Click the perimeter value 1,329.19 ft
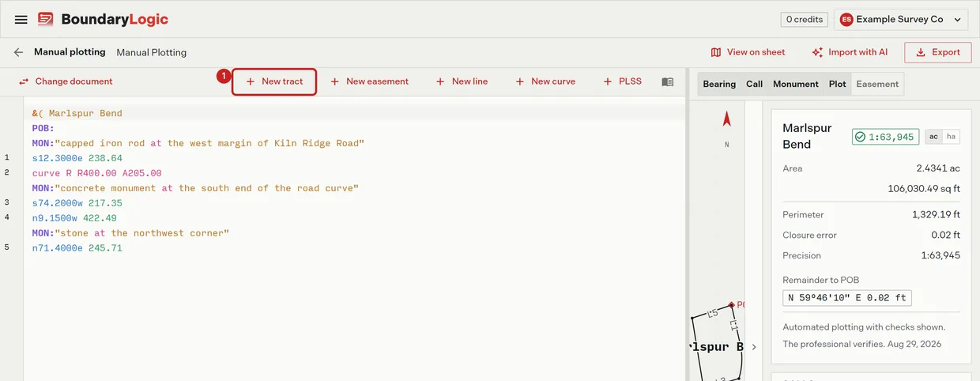This screenshot has height=381, width=980. click(937, 214)
